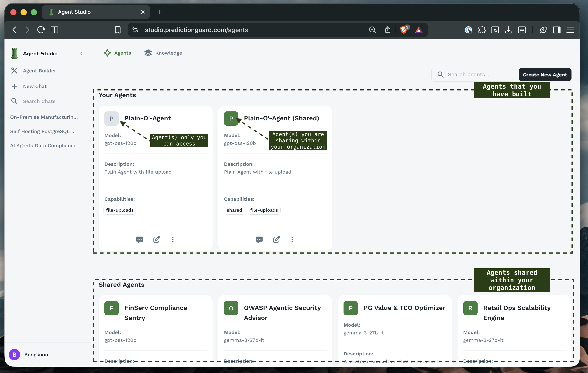Screen dimensions: 588x373
Task: Open AI Agents Data Compliance chat
Action: (x=43, y=146)
